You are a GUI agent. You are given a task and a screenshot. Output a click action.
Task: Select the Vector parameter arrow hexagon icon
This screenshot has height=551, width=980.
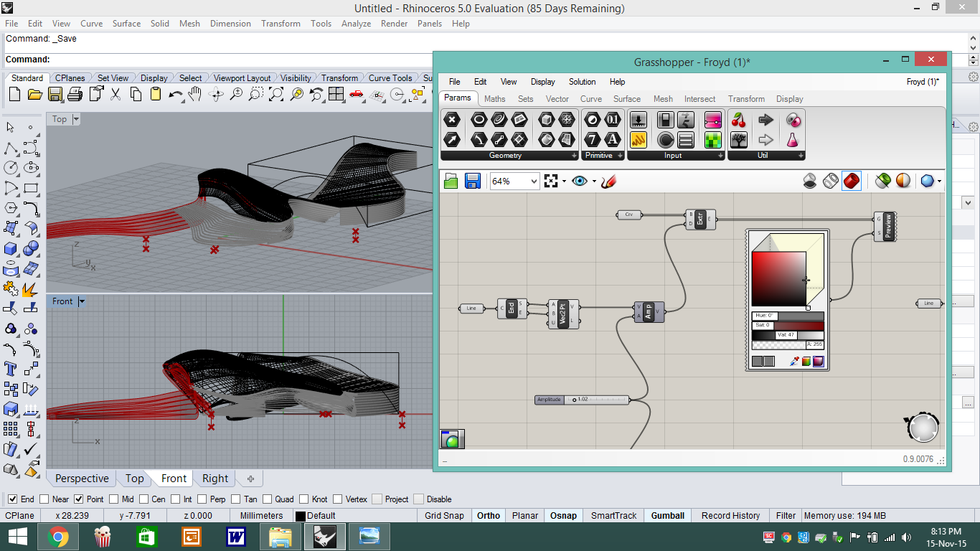pyautogui.click(x=452, y=139)
